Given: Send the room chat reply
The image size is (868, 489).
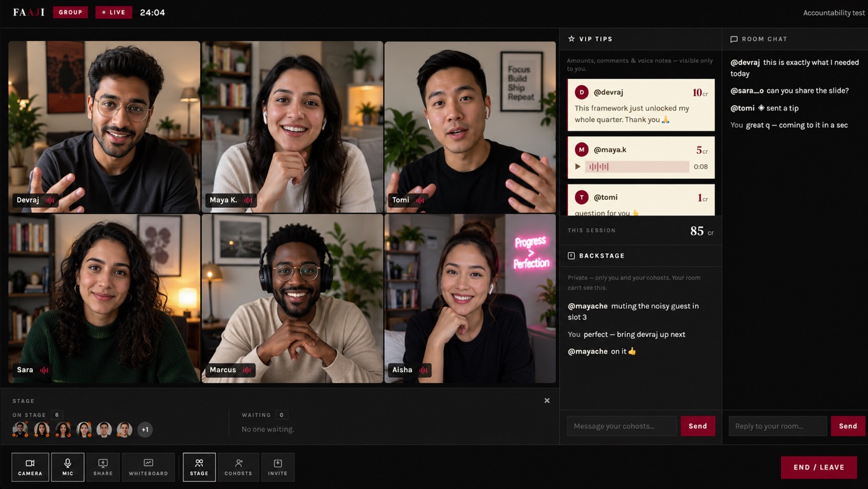Looking at the screenshot, I should click(848, 426).
